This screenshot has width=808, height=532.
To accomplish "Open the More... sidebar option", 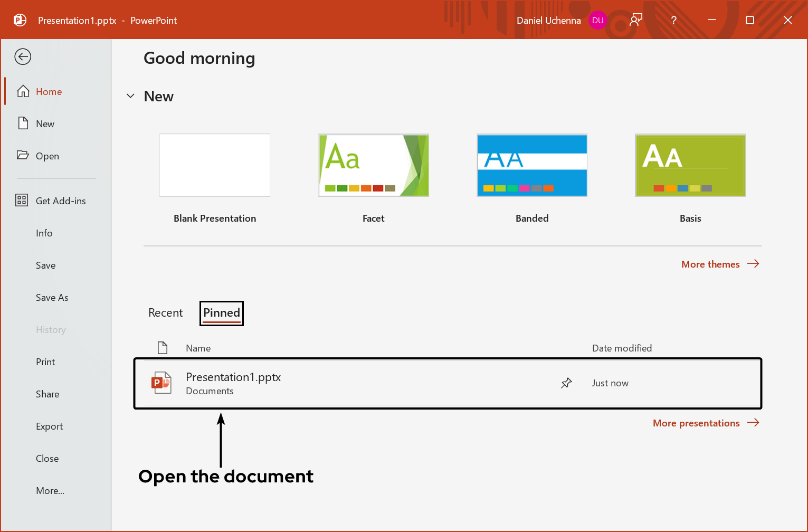I will coord(50,490).
